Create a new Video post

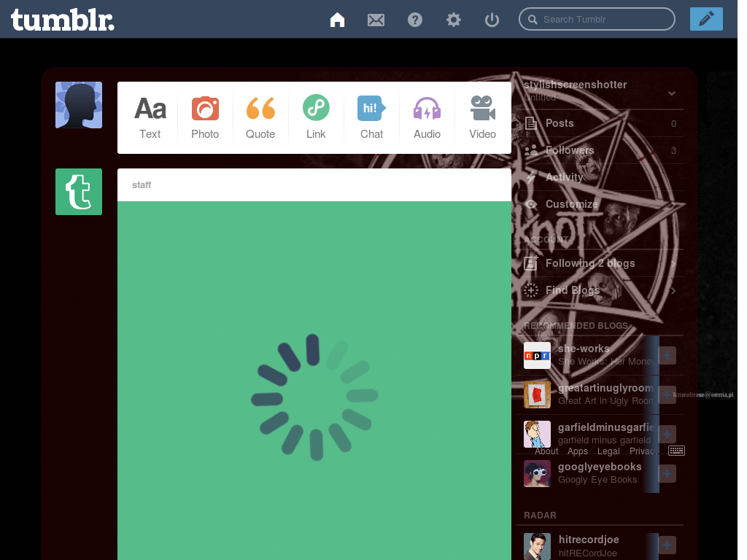coord(483,117)
